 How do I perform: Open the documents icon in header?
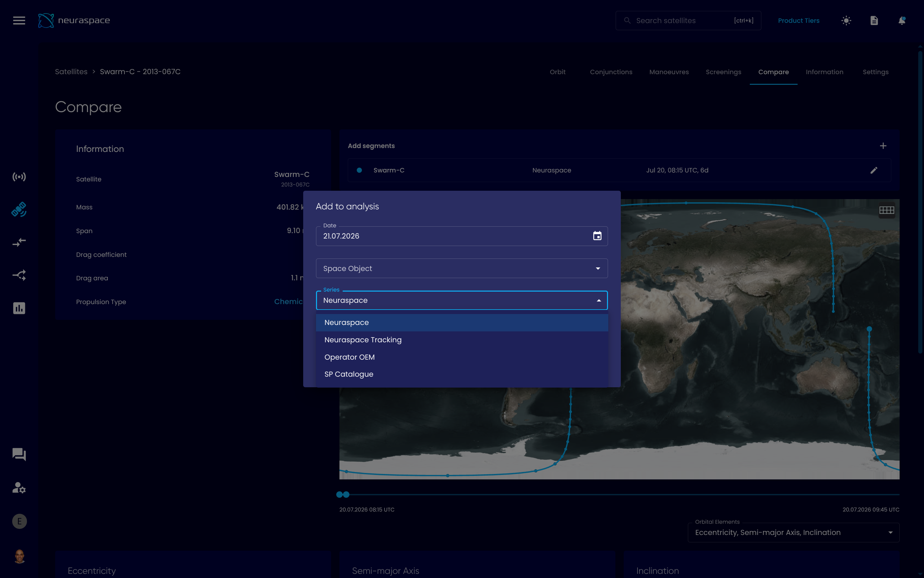coord(874,21)
